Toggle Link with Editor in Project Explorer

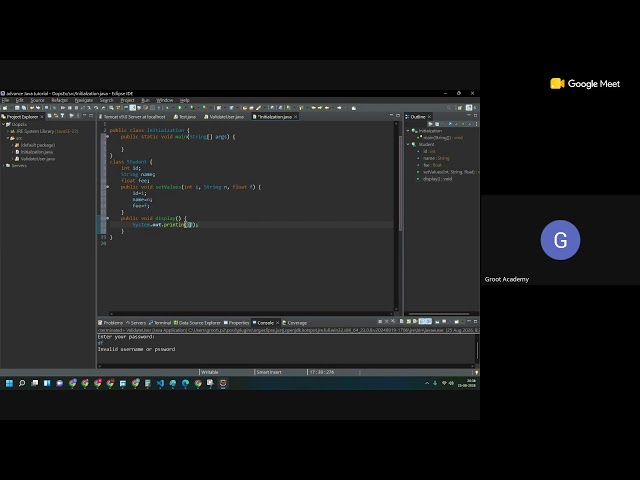56,116
